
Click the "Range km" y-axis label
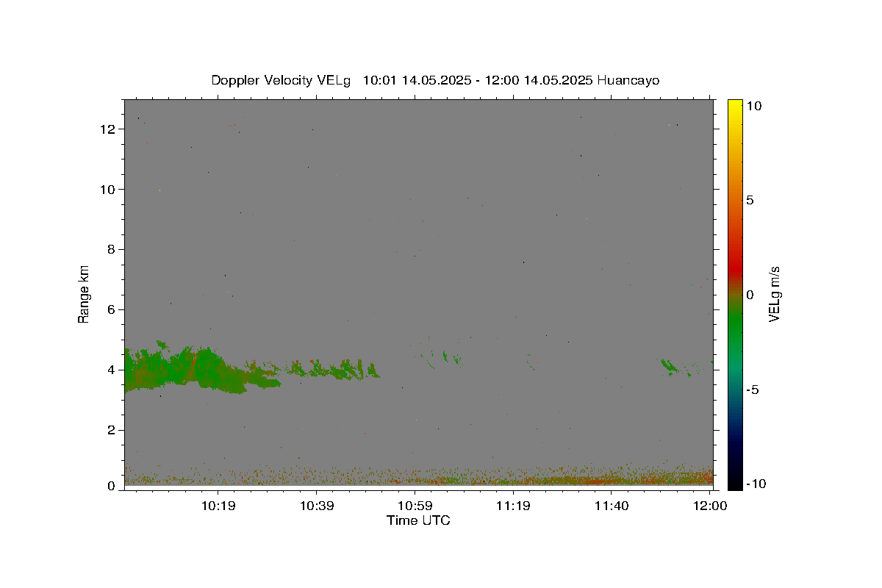pos(84,294)
